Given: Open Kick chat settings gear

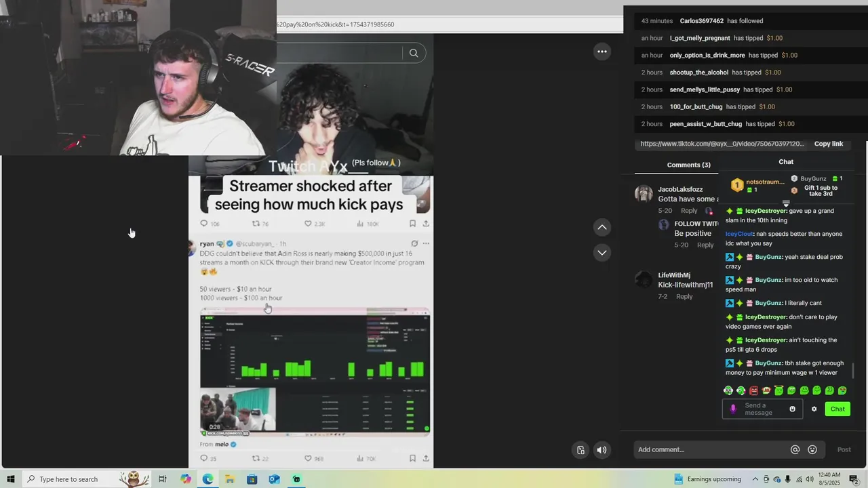Looking at the screenshot, I should pyautogui.click(x=814, y=409).
